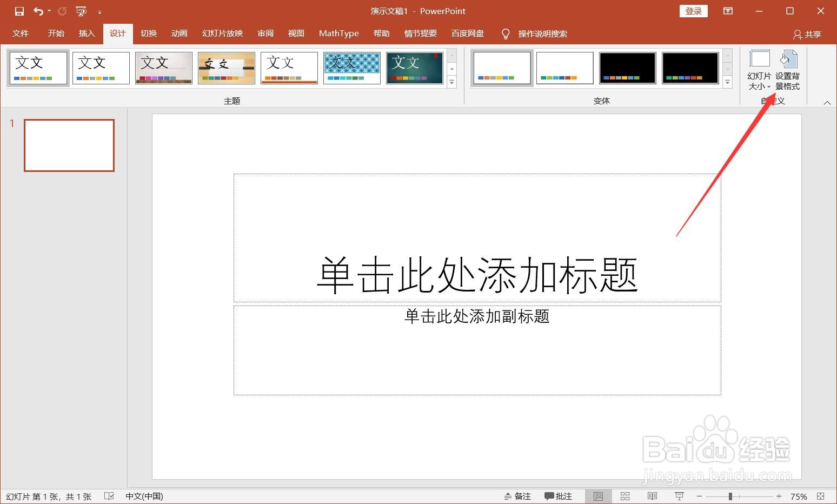
Task: Start Slide Show from the status bar icon
Action: coord(679,496)
